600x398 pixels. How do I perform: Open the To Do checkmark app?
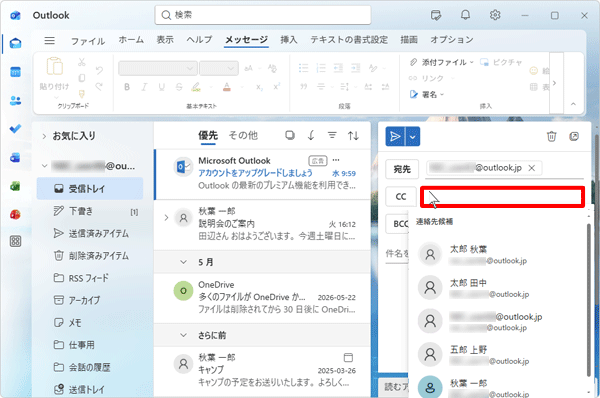click(16, 129)
